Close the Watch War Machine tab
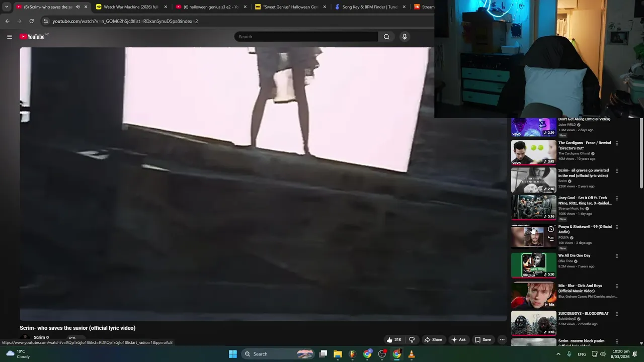Screen dimensions: 644x362 pyautogui.click(x=166, y=7)
